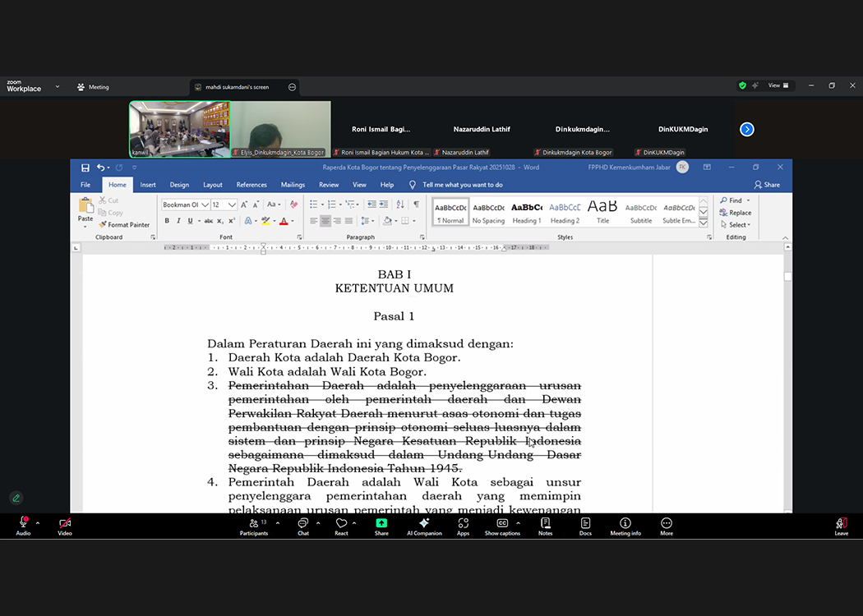Unmute the microphone Audio button
This screenshot has width=863, height=616.
point(23,526)
